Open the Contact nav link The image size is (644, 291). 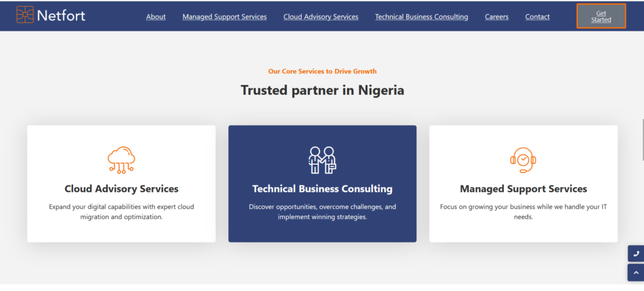pos(537,17)
